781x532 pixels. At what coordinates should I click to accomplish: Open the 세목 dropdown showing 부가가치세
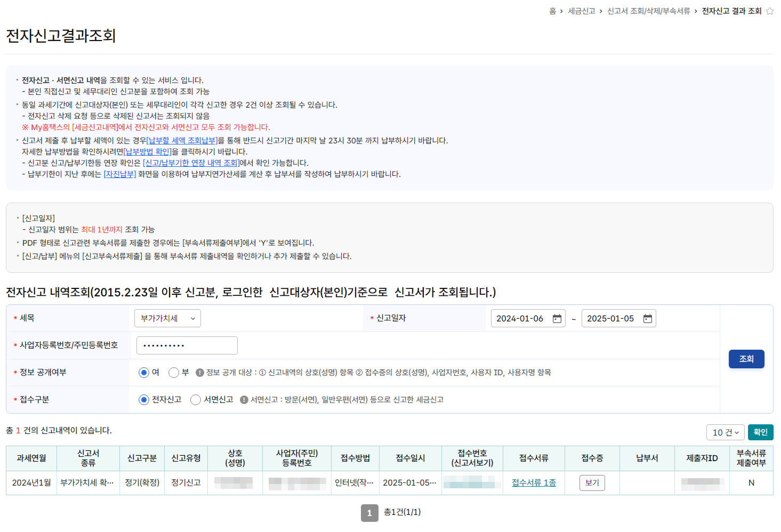[x=167, y=318]
